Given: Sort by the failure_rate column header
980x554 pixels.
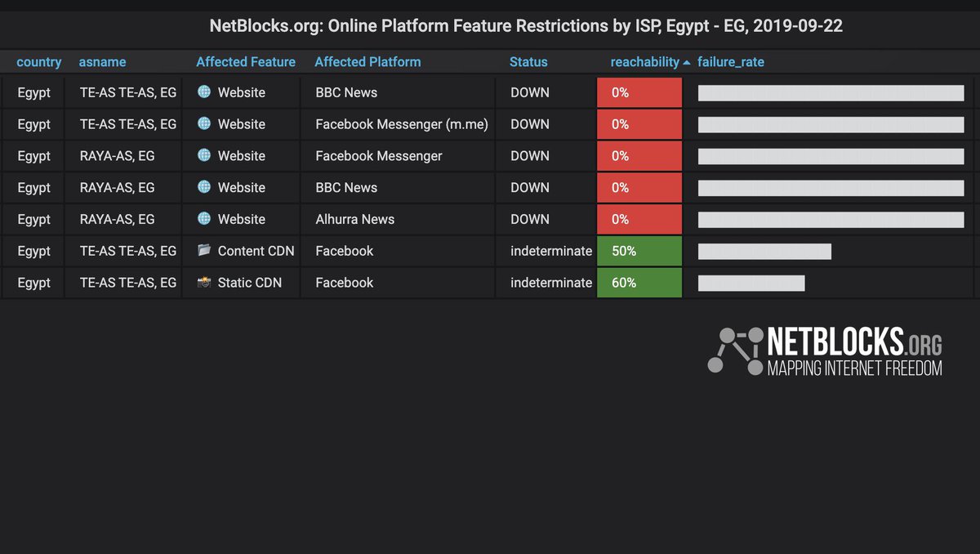Looking at the screenshot, I should (731, 61).
